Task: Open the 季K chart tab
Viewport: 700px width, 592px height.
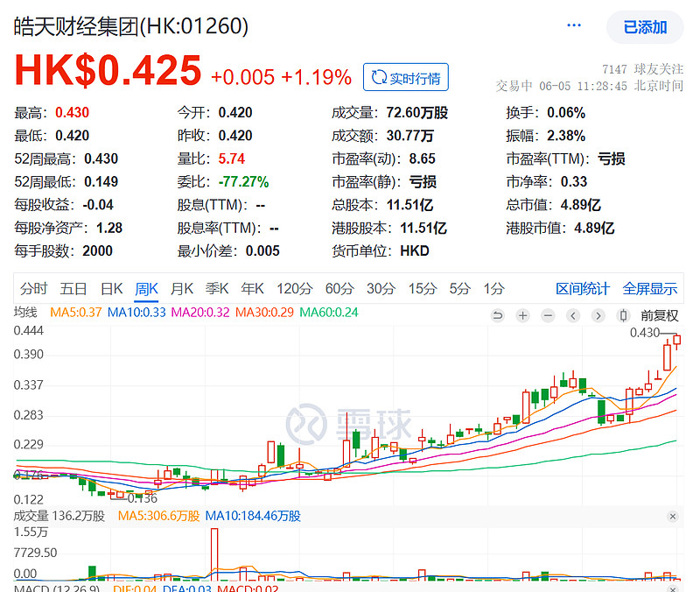Action: coord(217,289)
